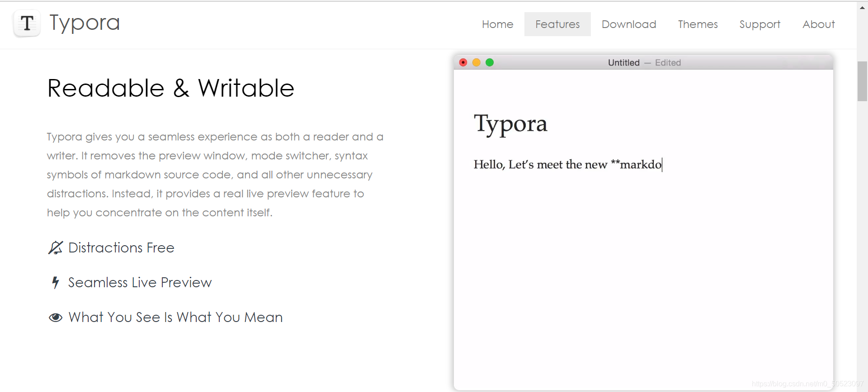Click the Readable & Writable heading
Screen dimensions: 868x392
(171, 88)
